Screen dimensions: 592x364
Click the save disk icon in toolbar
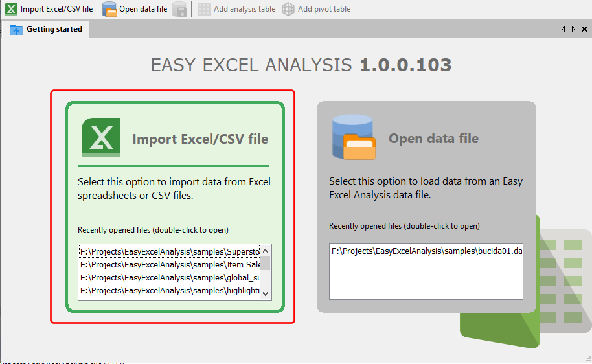pyautogui.click(x=180, y=9)
